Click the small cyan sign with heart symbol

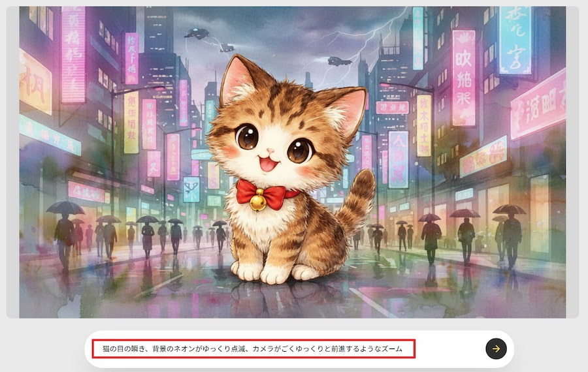point(191,189)
